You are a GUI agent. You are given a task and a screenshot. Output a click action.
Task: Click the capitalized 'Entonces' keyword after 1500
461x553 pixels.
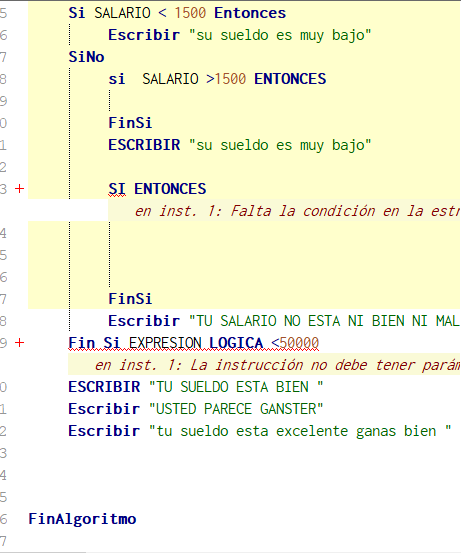click(250, 13)
